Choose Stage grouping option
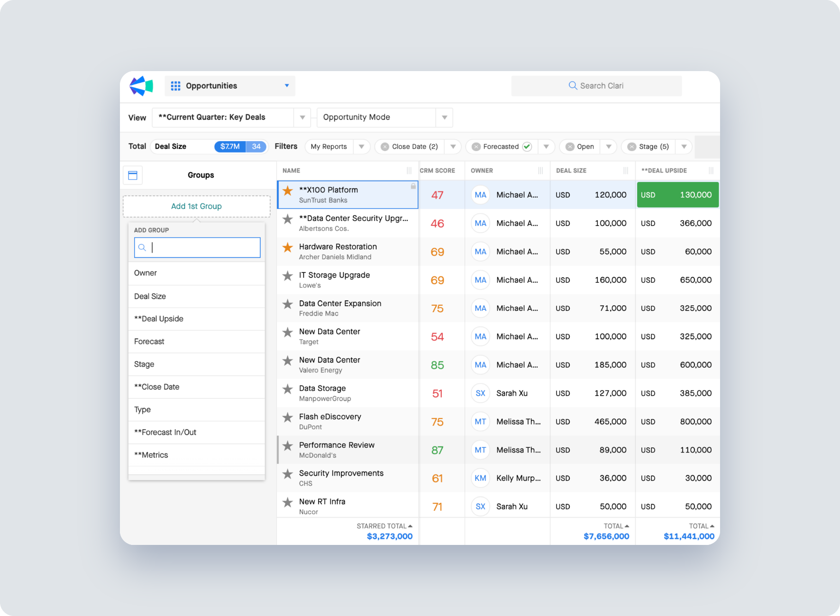The image size is (840, 616). pos(197,364)
